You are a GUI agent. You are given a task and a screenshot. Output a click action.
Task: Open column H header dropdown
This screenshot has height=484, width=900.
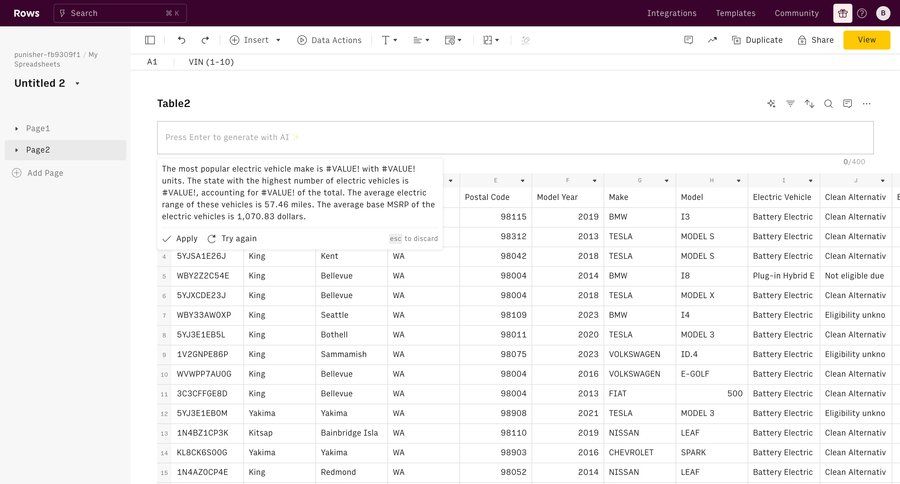click(739, 181)
